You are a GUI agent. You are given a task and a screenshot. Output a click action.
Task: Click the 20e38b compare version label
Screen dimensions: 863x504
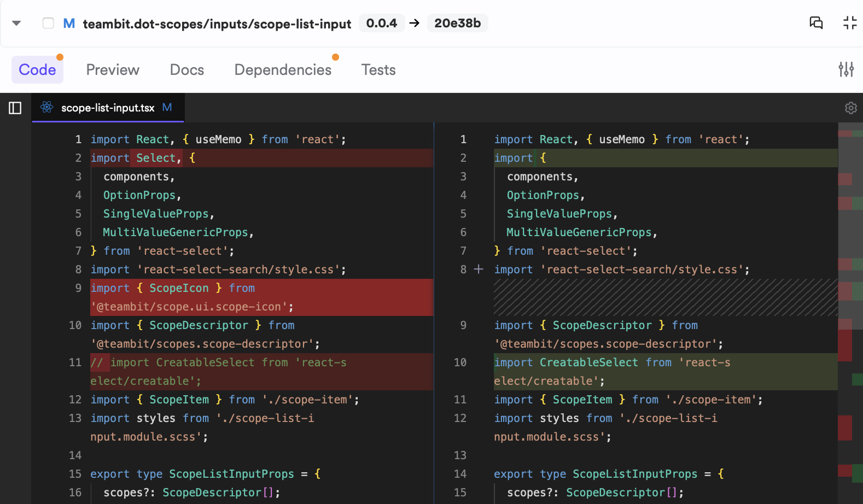point(458,23)
